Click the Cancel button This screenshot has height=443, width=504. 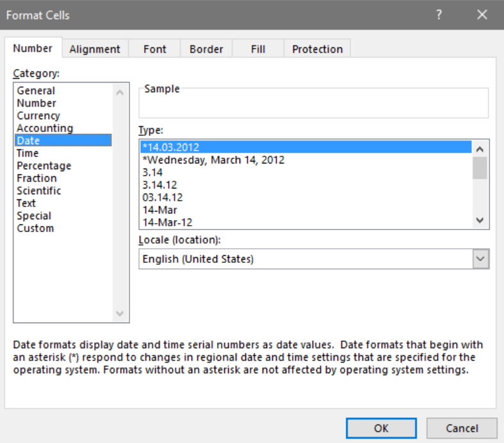462,428
